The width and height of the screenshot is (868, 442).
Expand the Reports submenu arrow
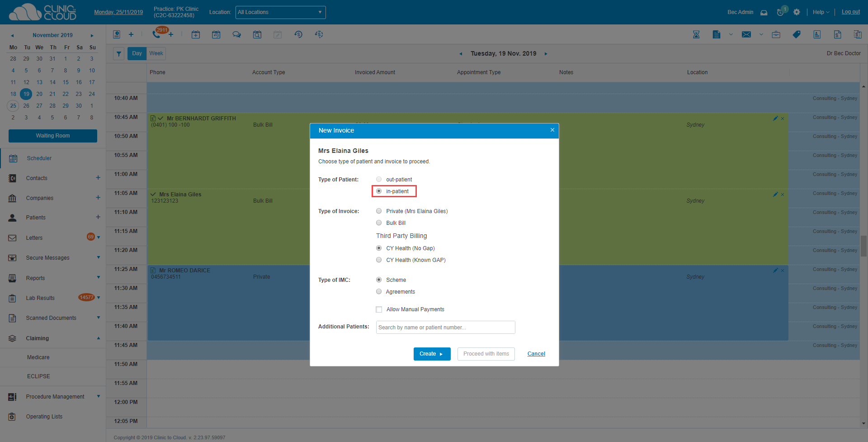[99, 277]
